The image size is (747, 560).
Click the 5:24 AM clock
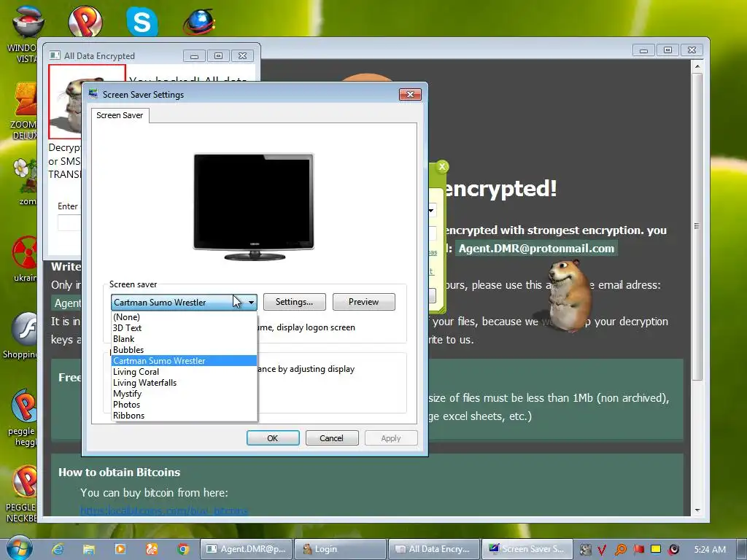pos(710,550)
